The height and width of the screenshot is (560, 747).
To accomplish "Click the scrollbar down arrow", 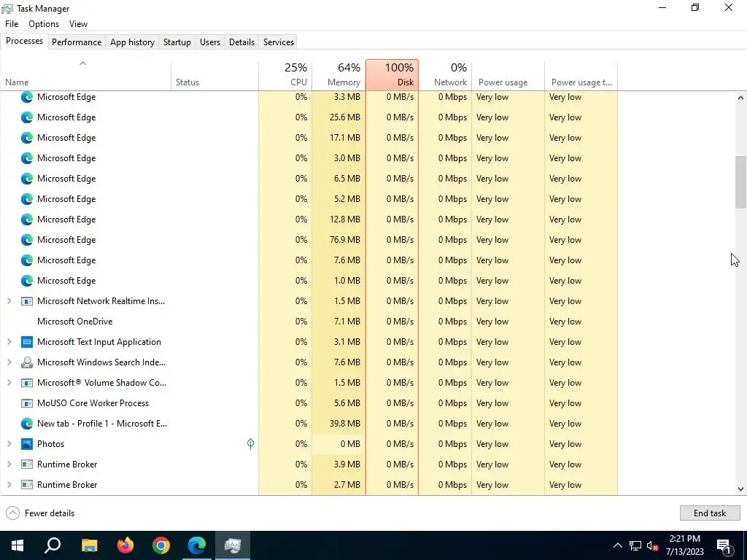I will point(740,489).
